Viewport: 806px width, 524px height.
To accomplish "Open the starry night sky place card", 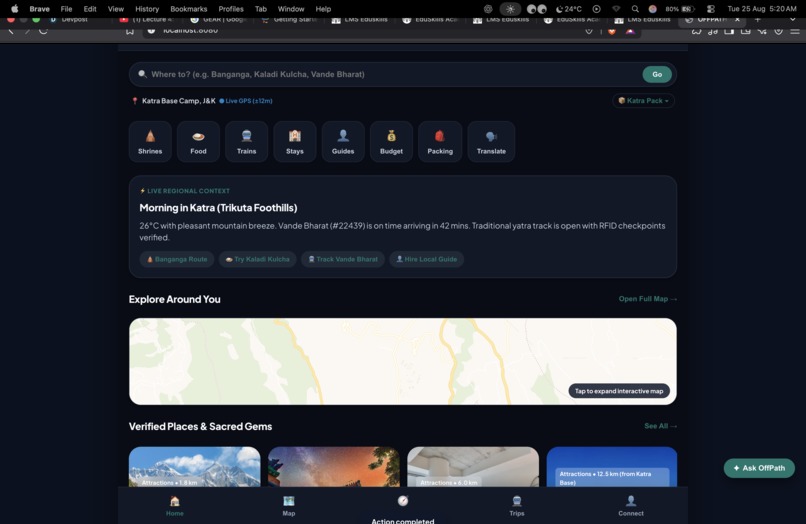I will [334, 467].
